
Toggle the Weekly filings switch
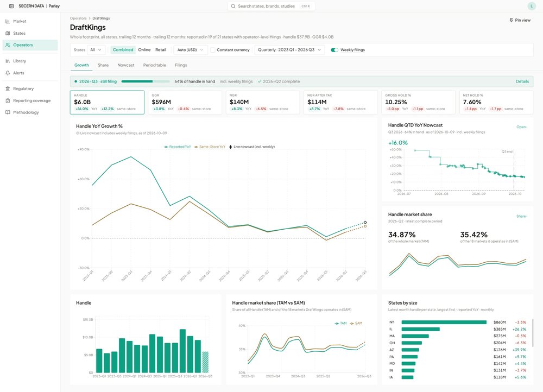pos(334,50)
